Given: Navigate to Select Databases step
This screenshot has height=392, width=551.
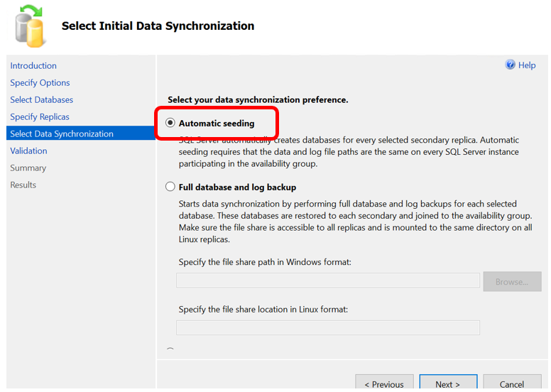Looking at the screenshot, I should pos(41,100).
